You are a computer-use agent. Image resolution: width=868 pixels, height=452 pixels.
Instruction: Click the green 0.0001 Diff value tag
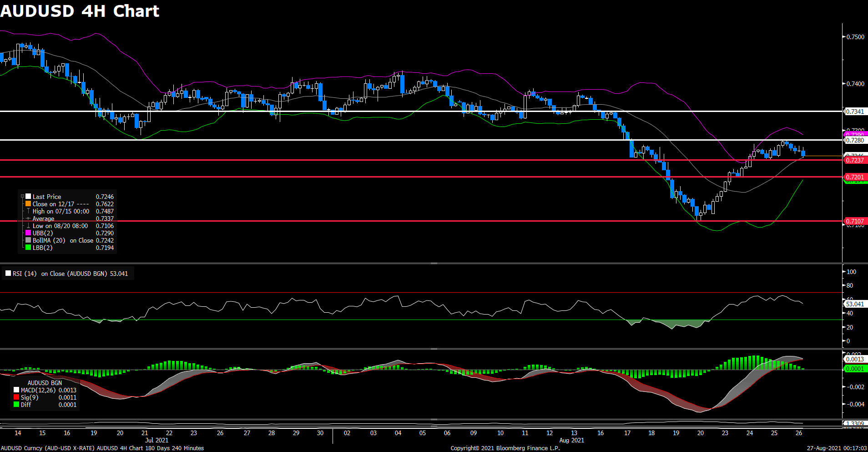tap(855, 369)
